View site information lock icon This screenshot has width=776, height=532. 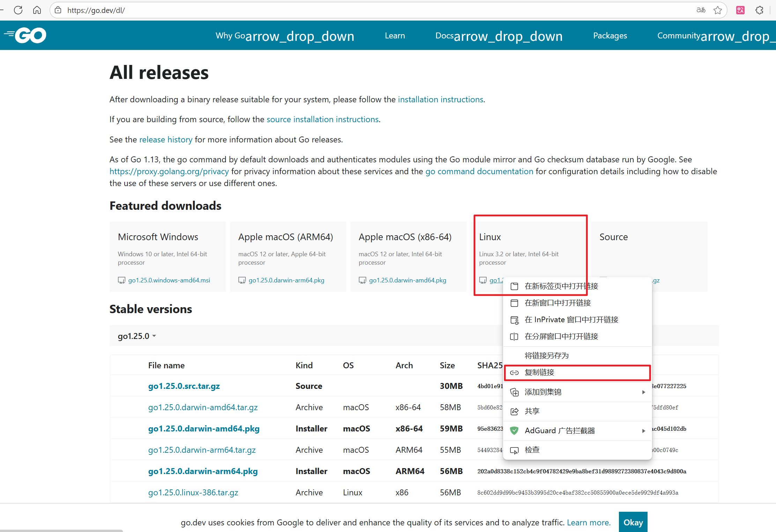[58, 10]
